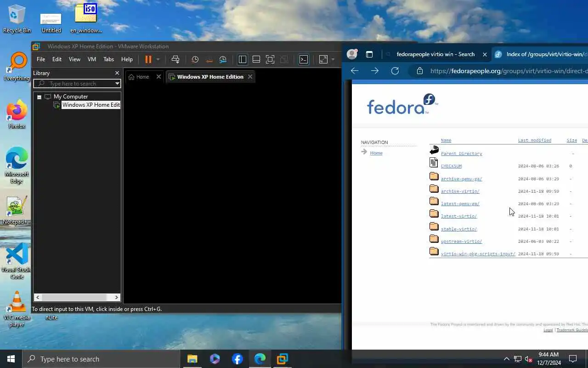Revert VM to snapshot icon

pyautogui.click(x=209, y=59)
